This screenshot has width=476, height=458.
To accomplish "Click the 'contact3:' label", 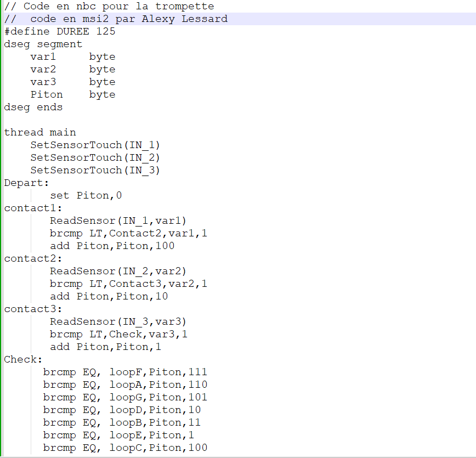I will pos(33,309).
